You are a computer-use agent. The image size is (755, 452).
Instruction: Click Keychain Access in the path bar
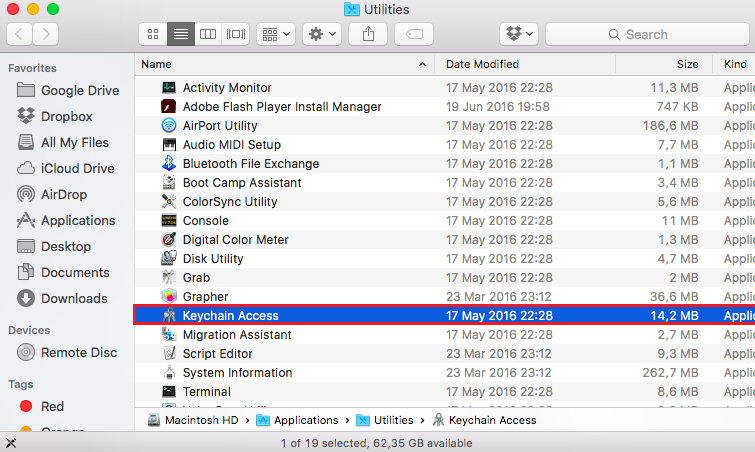tap(484, 420)
